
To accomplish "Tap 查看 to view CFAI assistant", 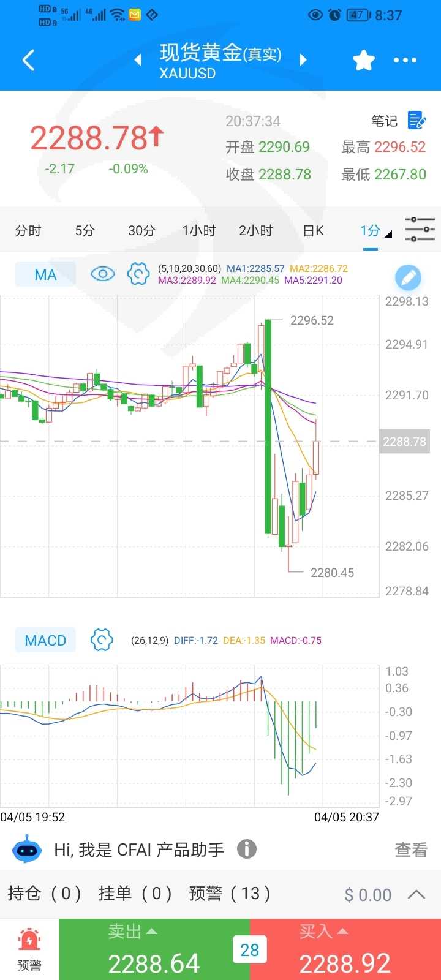I will (410, 850).
